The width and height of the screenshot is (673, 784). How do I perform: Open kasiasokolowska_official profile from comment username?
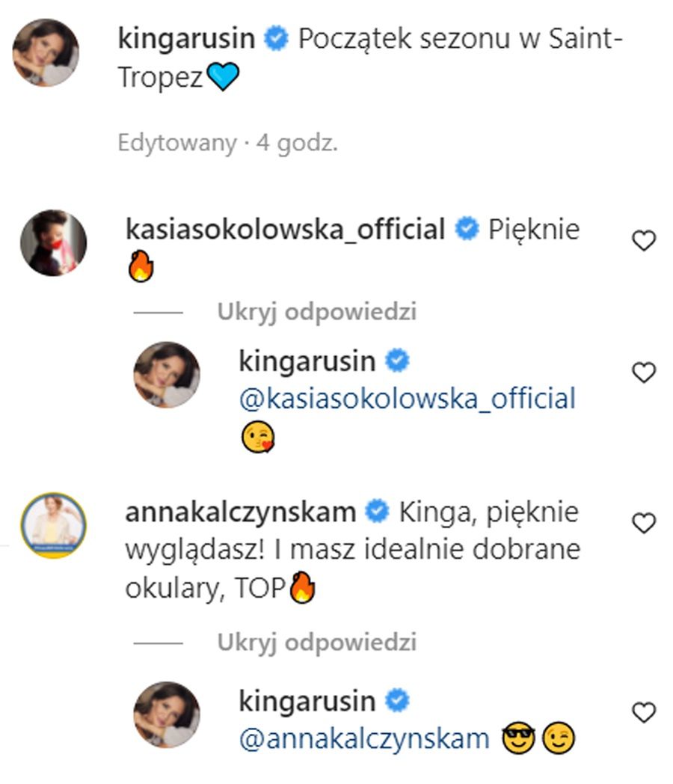285,230
